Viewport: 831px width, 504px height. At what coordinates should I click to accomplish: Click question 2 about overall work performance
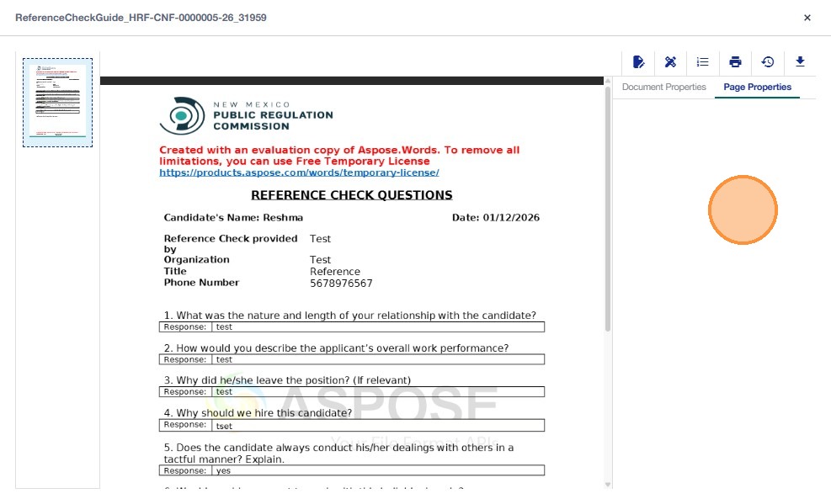tap(336, 347)
